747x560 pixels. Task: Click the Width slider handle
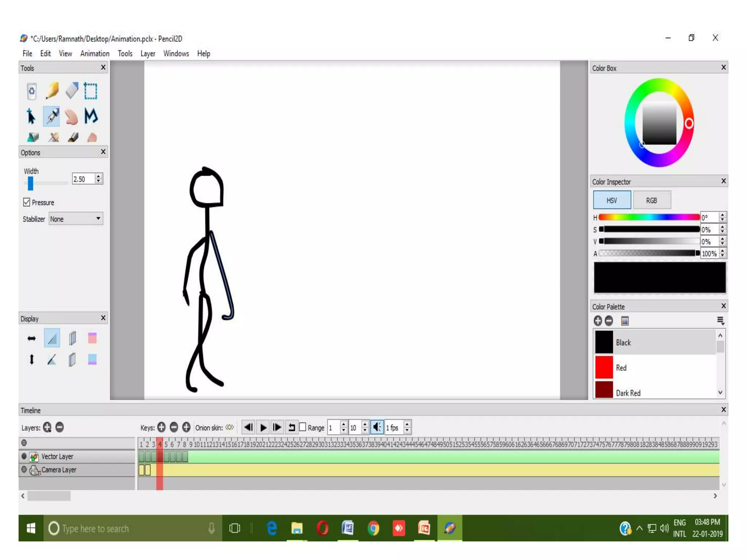pos(31,183)
